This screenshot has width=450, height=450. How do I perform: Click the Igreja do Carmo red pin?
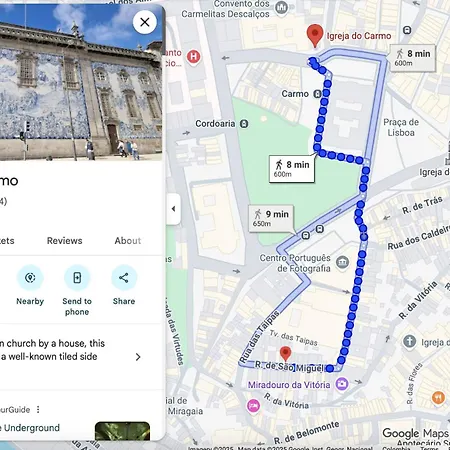pos(315,36)
